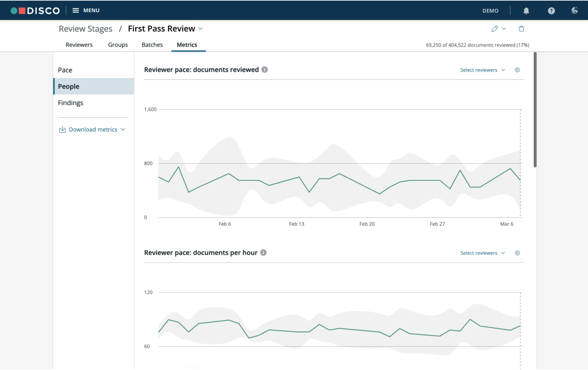Open the notifications bell icon

526,11
